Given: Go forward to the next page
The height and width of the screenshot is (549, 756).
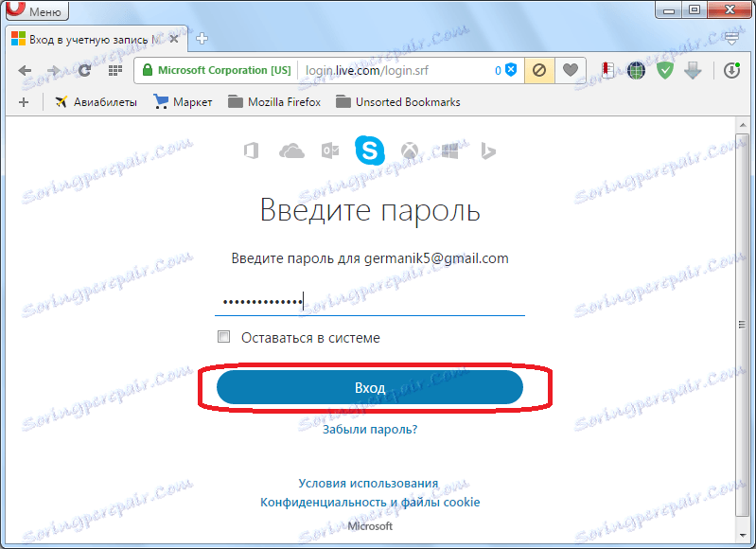Looking at the screenshot, I should (54, 70).
